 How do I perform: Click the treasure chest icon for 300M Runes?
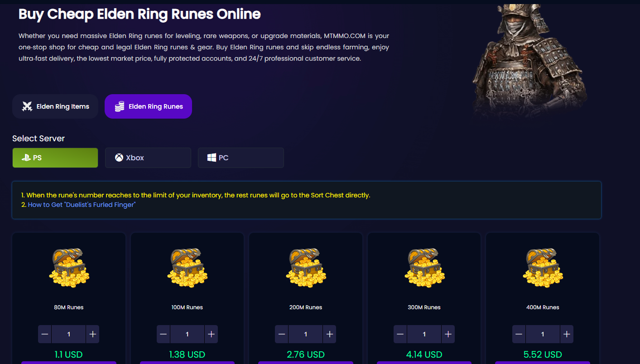pyautogui.click(x=424, y=268)
